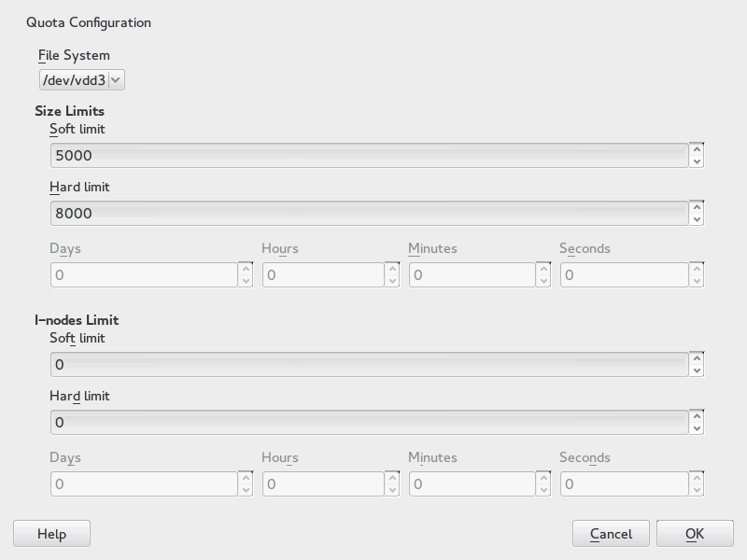
Task: Focus the I-nodes Hard limit input field
Action: coord(369,422)
